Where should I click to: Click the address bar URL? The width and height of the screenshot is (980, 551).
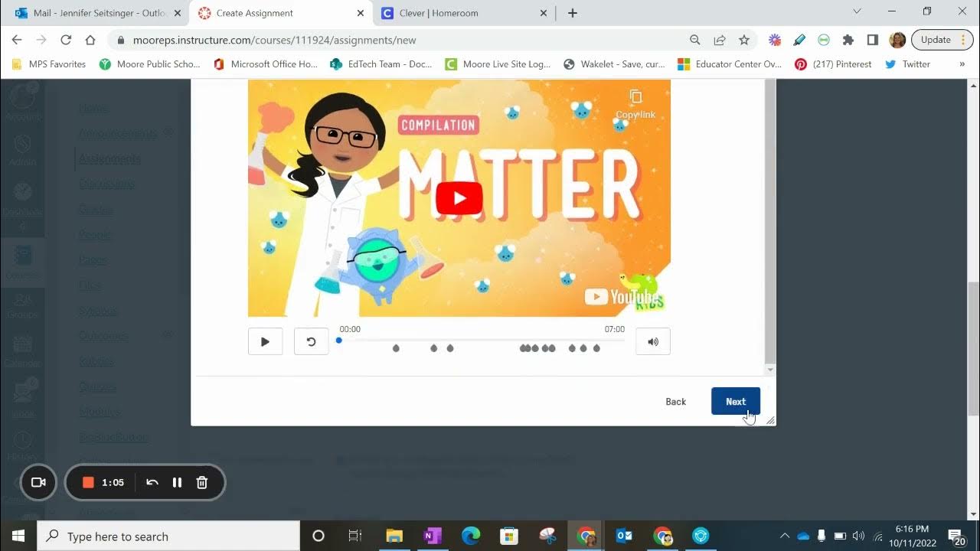click(x=275, y=40)
